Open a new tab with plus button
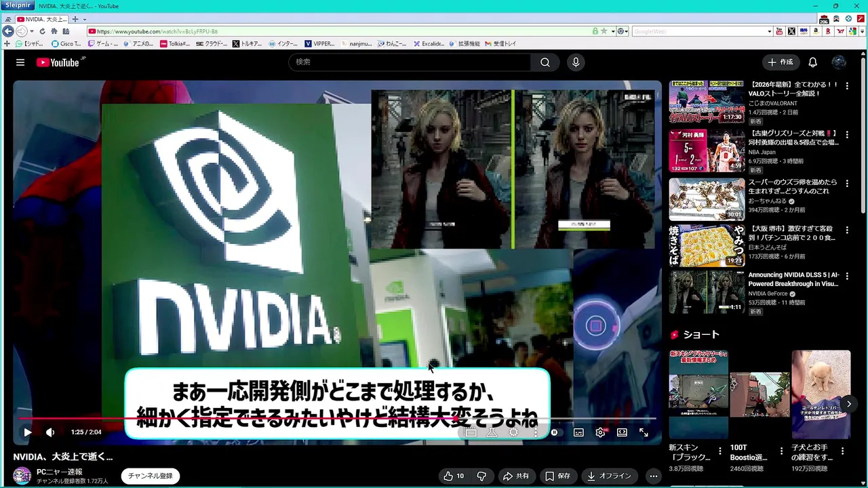868x488 pixels. tap(75, 19)
